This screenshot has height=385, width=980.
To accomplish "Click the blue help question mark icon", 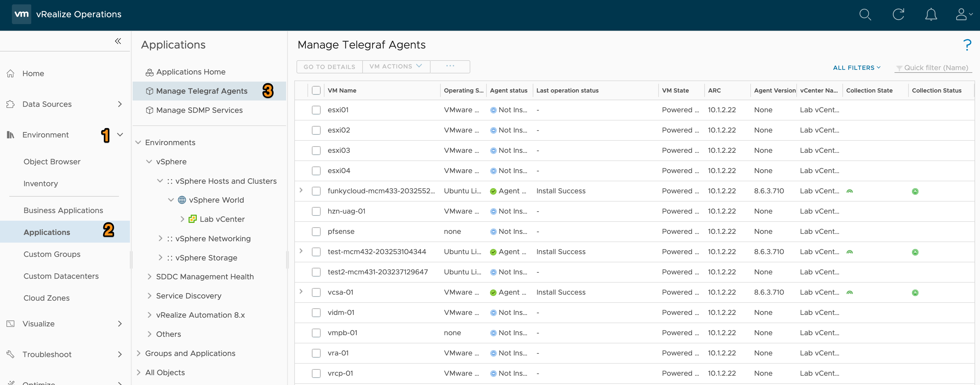I will tap(967, 45).
